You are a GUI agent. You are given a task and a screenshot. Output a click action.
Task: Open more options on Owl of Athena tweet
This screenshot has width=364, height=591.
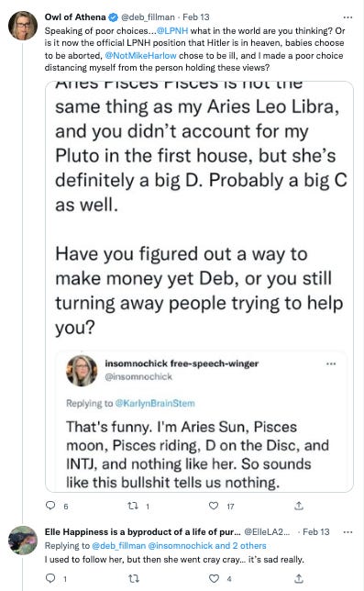(348, 17)
